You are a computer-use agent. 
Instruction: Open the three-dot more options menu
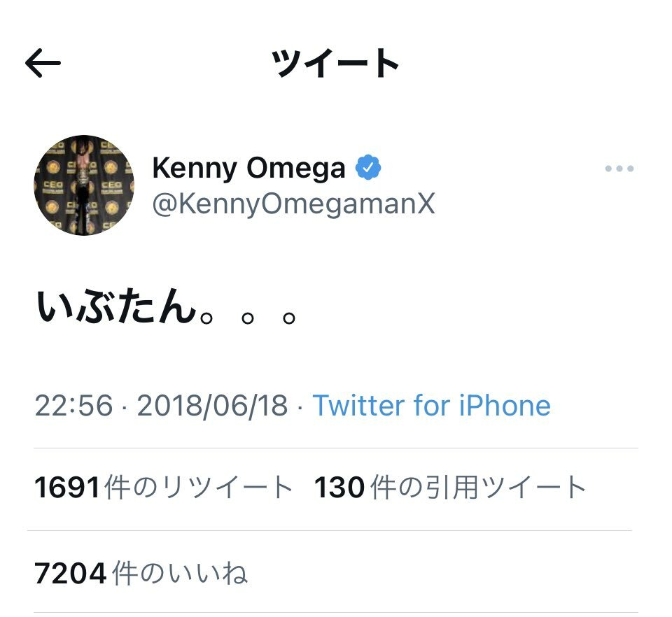click(619, 169)
